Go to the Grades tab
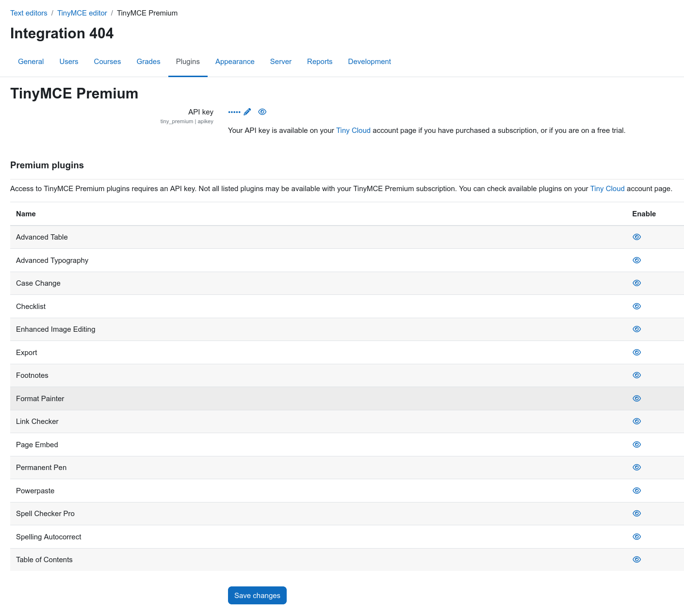The width and height of the screenshot is (684, 616). pos(148,62)
